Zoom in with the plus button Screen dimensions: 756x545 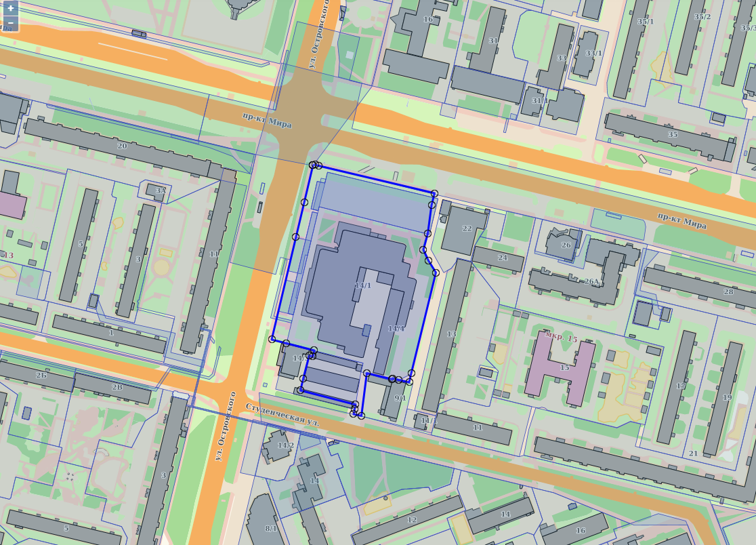[x=11, y=8]
